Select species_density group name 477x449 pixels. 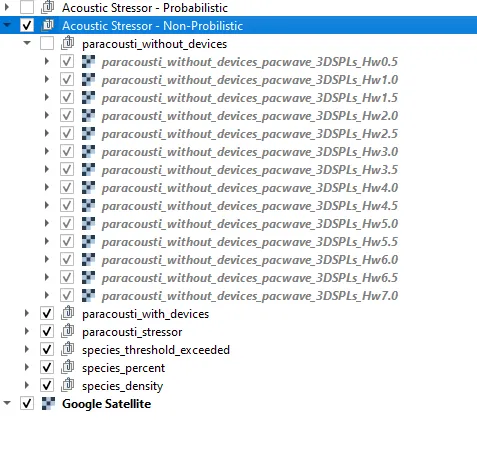pyautogui.click(x=123, y=386)
